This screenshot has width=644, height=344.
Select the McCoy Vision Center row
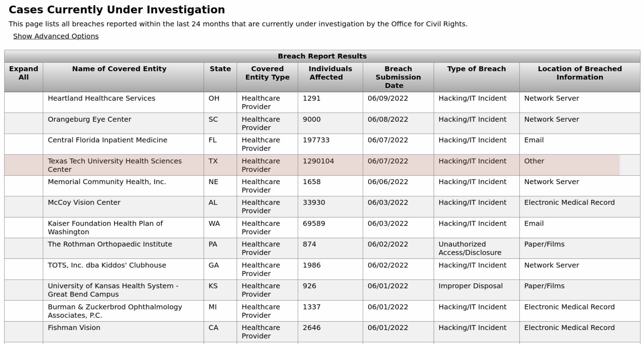[322, 207]
